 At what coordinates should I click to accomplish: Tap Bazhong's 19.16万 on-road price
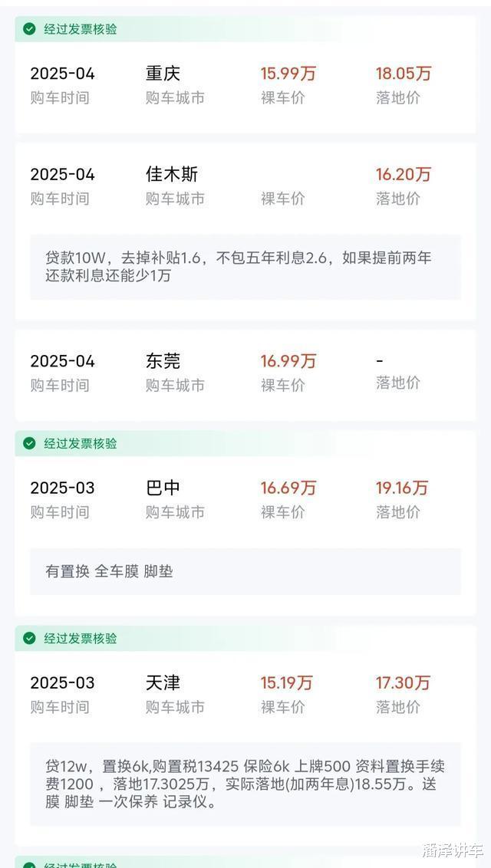pyautogui.click(x=401, y=488)
